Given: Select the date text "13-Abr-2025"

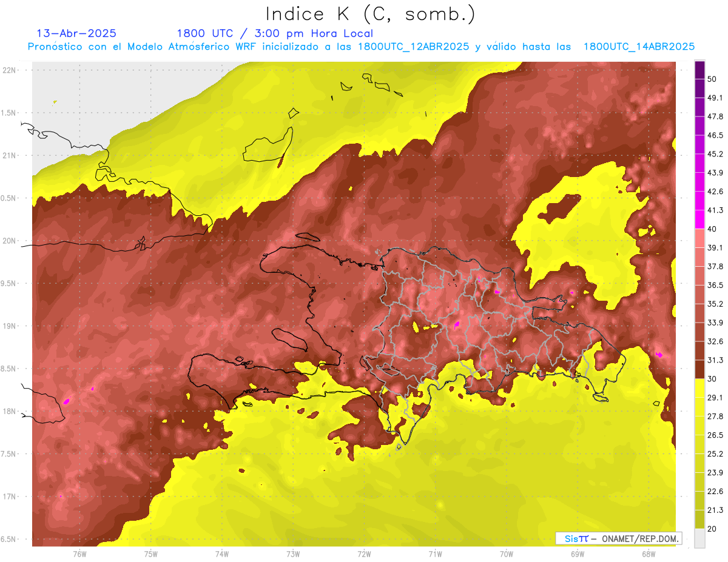Looking at the screenshot, I should (x=76, y=33).
